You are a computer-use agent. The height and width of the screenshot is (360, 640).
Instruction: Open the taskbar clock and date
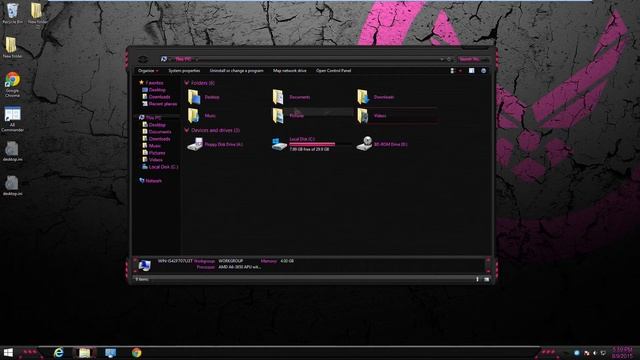click(622, 353)
